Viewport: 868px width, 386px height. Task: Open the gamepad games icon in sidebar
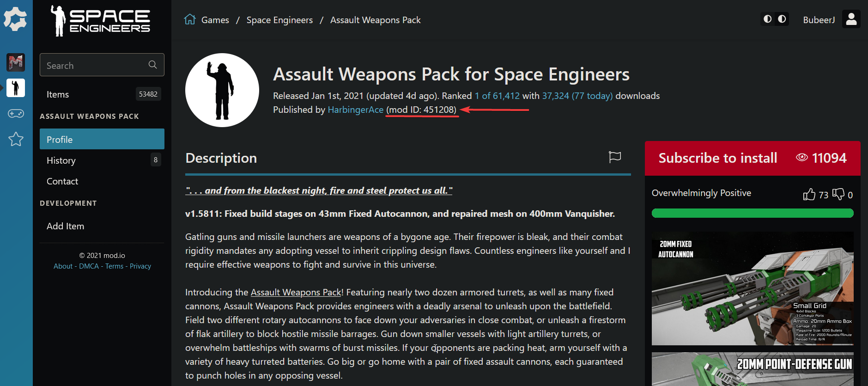16,113
